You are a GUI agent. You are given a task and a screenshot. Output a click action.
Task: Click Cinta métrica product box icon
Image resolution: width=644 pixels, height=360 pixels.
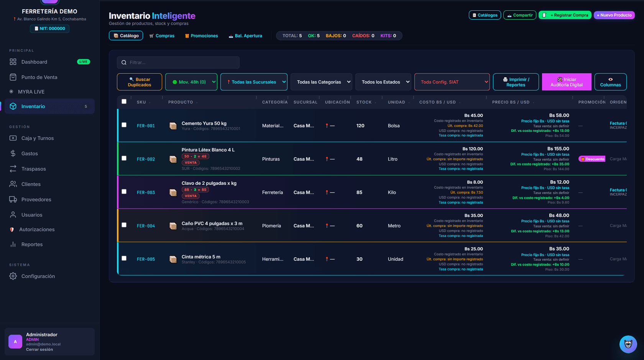click(x=173, y=259)
